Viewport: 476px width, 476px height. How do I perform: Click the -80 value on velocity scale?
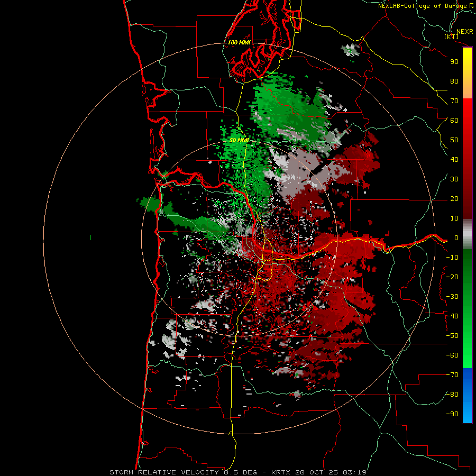pyautogui.click(x=452, y=395)
